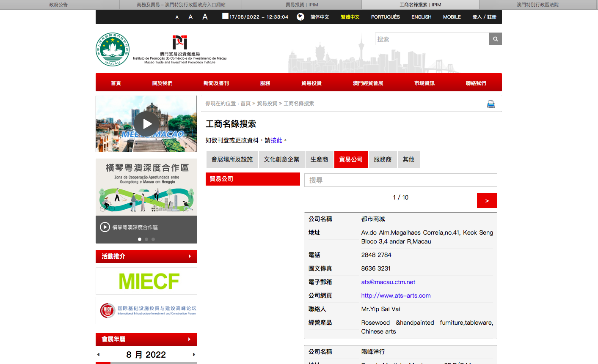
Task: Open the 服務商 tab
Action: pos(383,159)
